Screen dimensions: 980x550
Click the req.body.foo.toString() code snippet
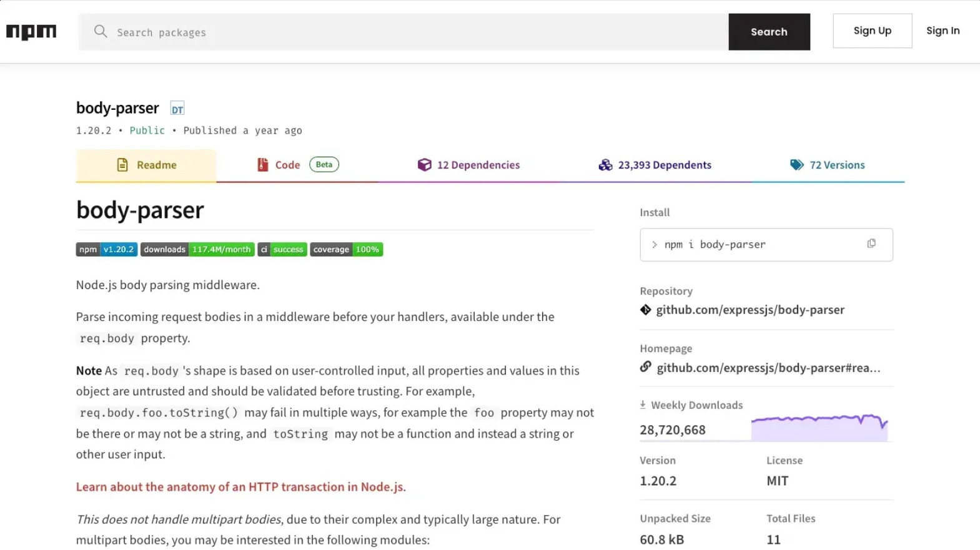[x=159, y=413]
